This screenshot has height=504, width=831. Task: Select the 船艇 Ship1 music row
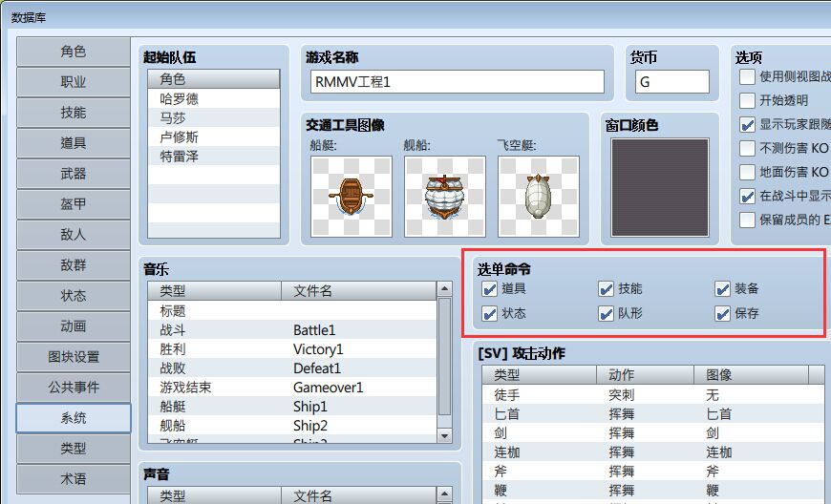pyautogui.click(x=292, y=406)
